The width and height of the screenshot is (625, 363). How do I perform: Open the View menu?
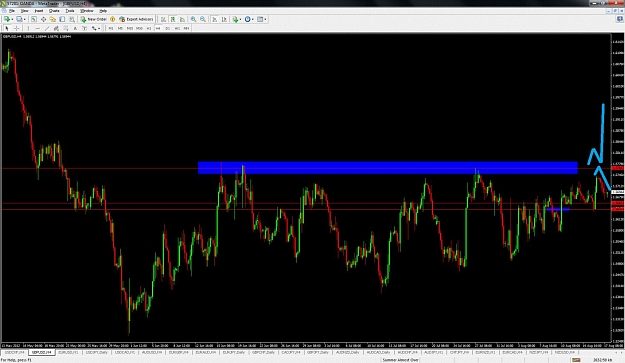[x=24, y=11]
